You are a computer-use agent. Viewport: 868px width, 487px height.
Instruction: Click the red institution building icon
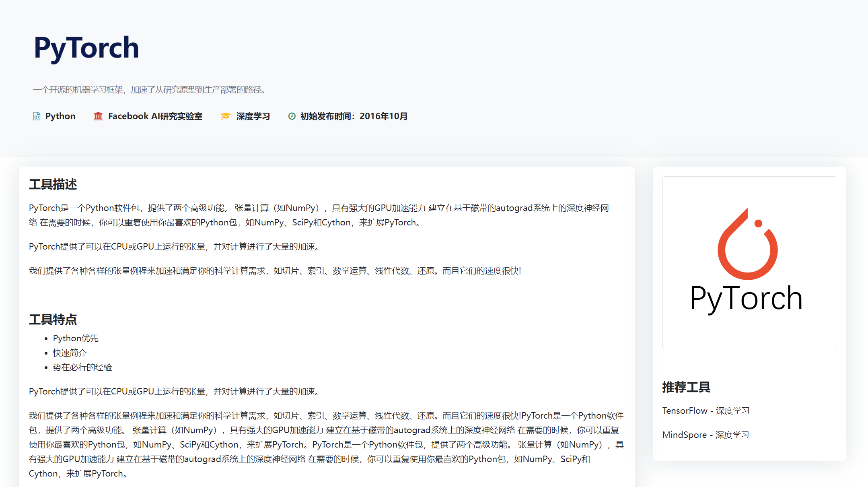point(98,116)
